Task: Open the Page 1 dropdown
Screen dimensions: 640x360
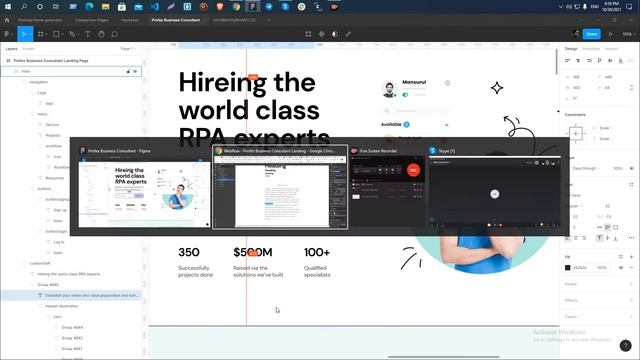Action: [128, 49]
